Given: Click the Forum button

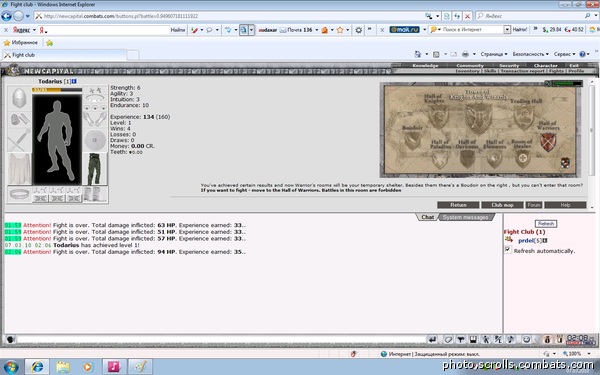Looking at the screenshot, I should (534, 205).
